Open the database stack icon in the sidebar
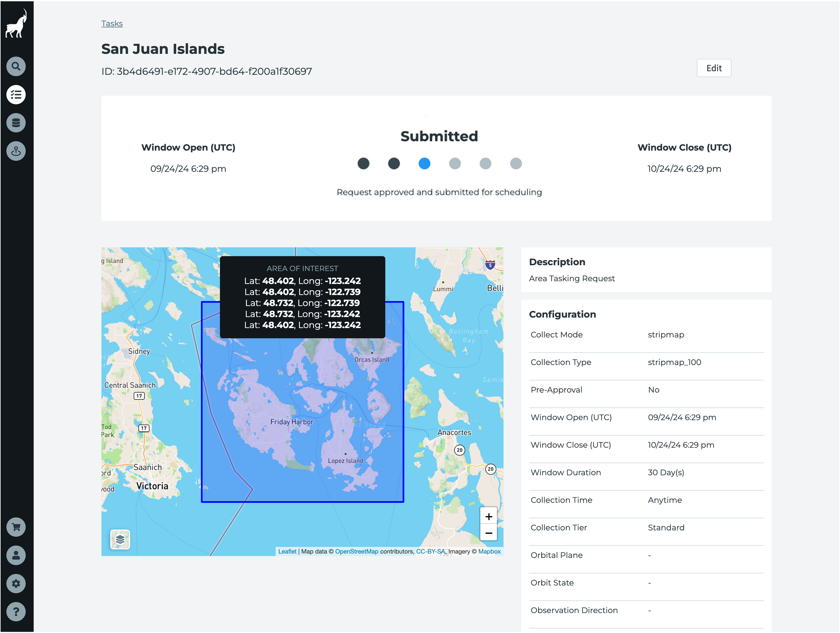The width and height of the screenshot is (840, 633). [16, 123]
